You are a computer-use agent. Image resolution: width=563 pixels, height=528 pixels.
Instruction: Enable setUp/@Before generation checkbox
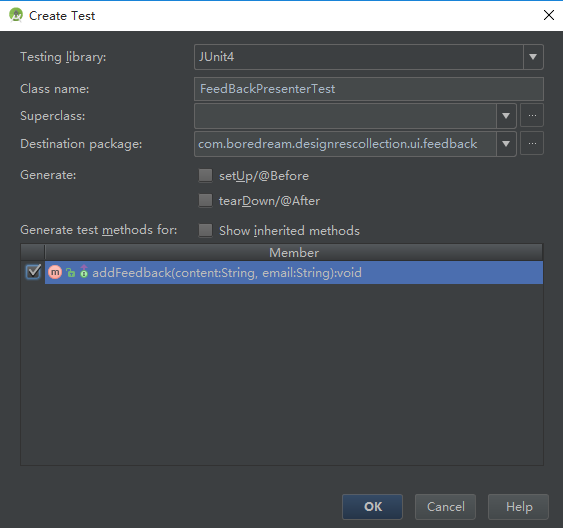pos(205,176)
